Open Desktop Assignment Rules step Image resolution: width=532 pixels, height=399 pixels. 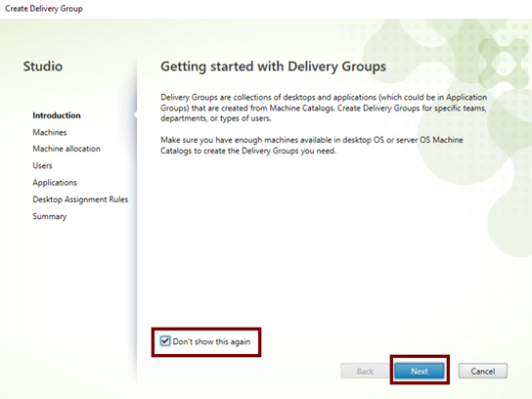point(80,199)
